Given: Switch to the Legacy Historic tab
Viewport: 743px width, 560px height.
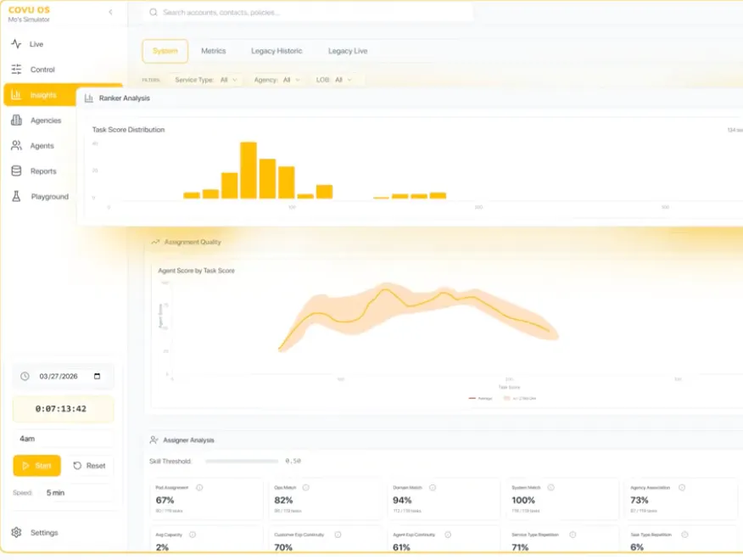Looking at the screenshot, I should pyautogui.click(x=277, y=51).
